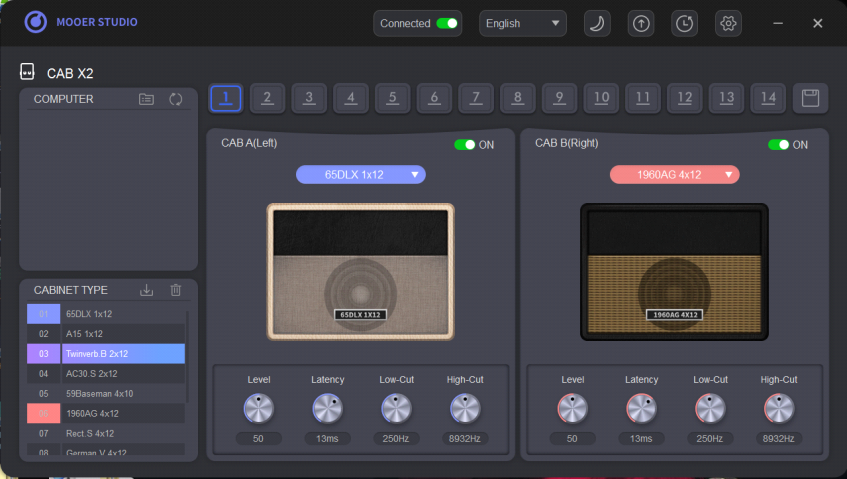This screenshot has width=847, height=479.
Task: Select Twinverb.B 2x12 in cabinet list
Action: click(x=106, y=354)
